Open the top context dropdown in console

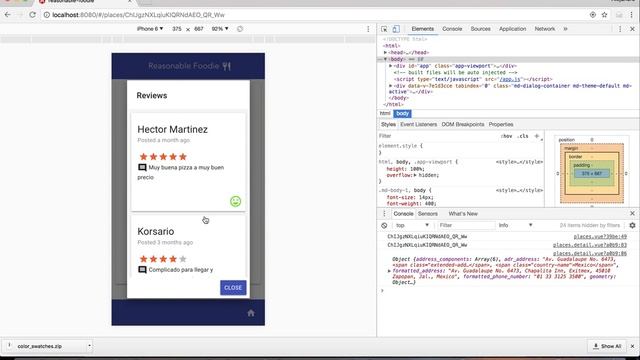click(x=412, y=225)
